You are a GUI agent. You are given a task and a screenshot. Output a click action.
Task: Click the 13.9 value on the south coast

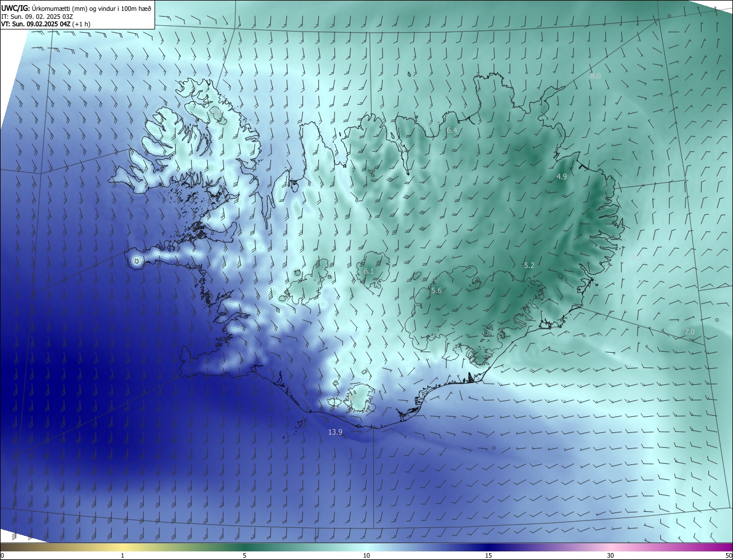click(335, 432)
